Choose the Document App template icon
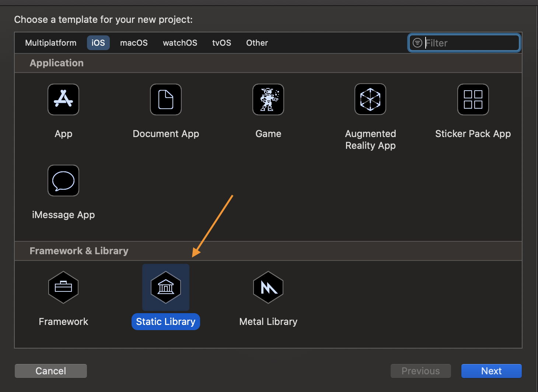 coord(166,99)
